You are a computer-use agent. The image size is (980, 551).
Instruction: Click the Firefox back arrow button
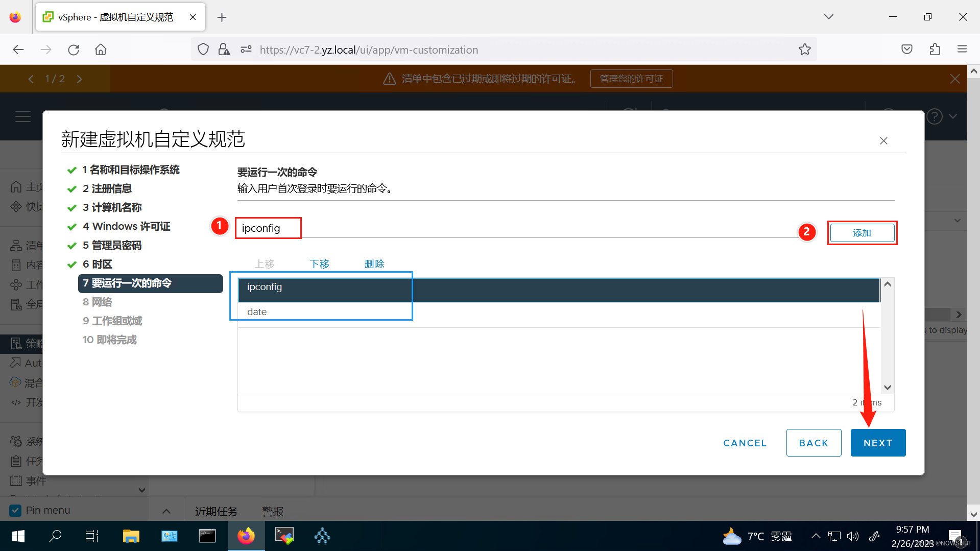click(x=18, y=50)
